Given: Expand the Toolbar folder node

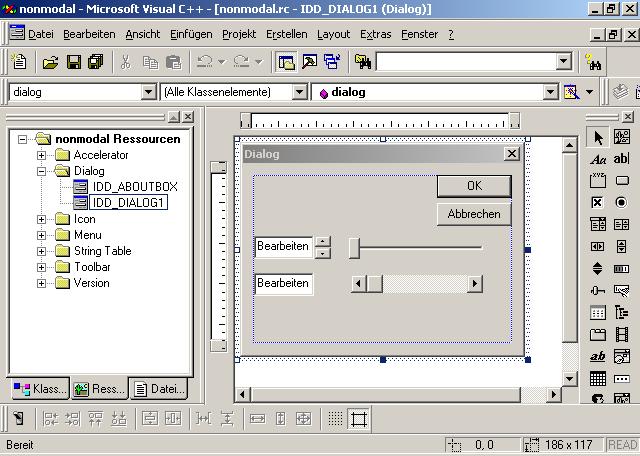Looking at the screenshot, I should click(x=41, y=267).
